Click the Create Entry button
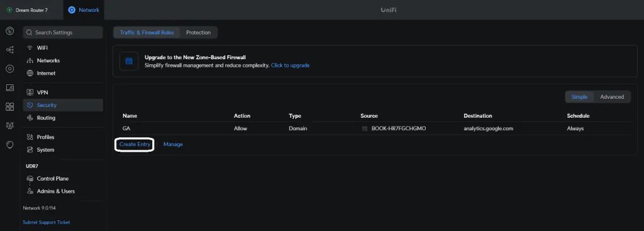The width and height of the screenshot is (644, 231). [135, 144]
